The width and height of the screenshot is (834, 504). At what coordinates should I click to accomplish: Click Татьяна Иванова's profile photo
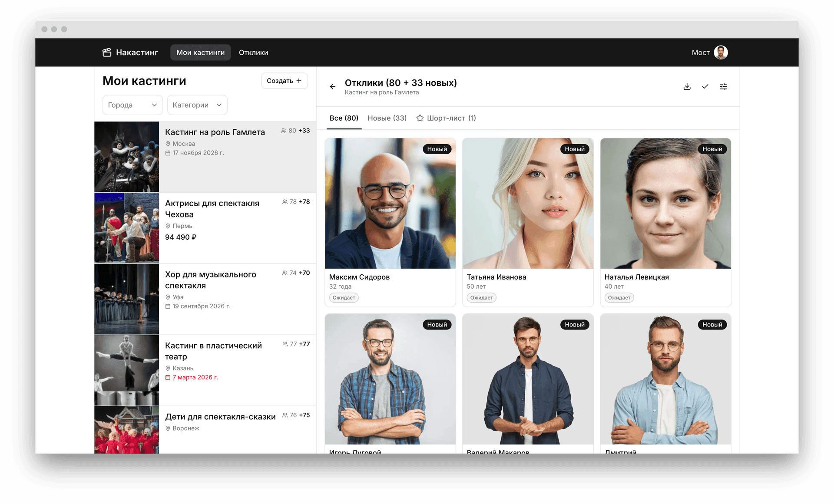[x=528, y=203]
